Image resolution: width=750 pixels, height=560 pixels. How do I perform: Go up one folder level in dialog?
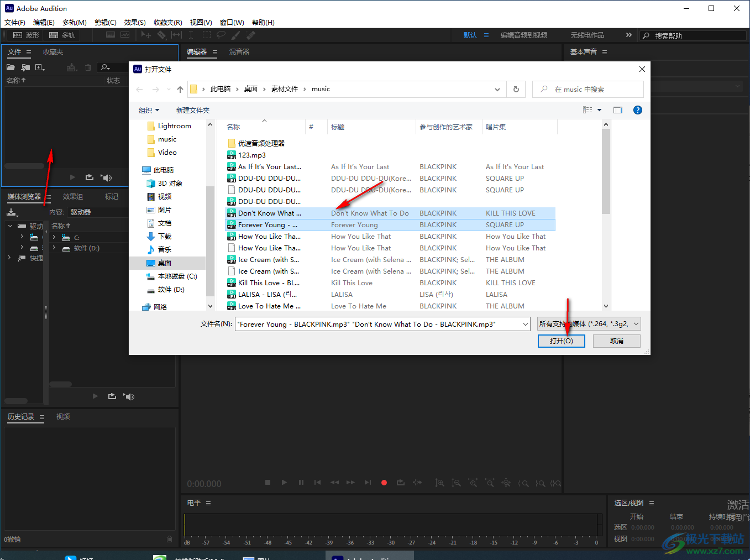180,89
